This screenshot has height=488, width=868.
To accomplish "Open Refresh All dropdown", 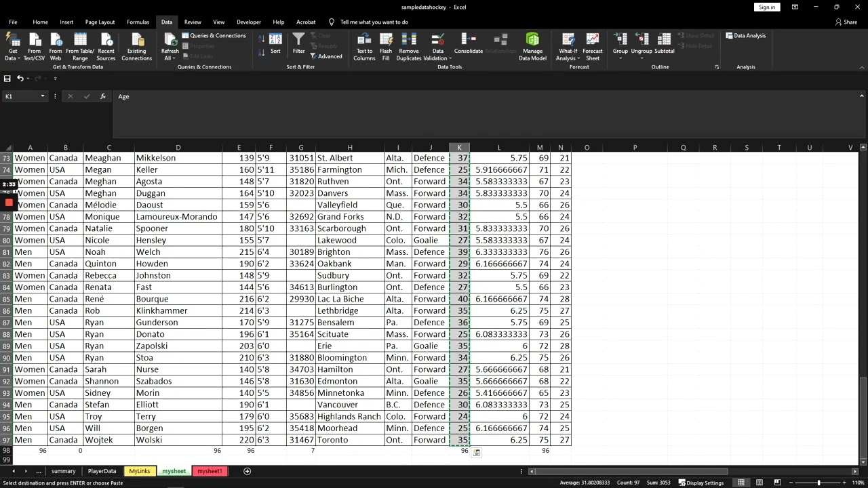I will [x=170, y=46].
